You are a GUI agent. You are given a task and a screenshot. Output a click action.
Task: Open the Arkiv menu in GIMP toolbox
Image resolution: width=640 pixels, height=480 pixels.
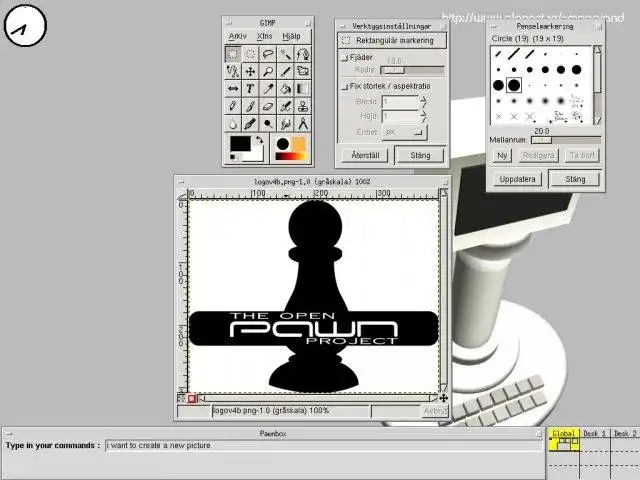pyautogui.click(x=238, y=36)
